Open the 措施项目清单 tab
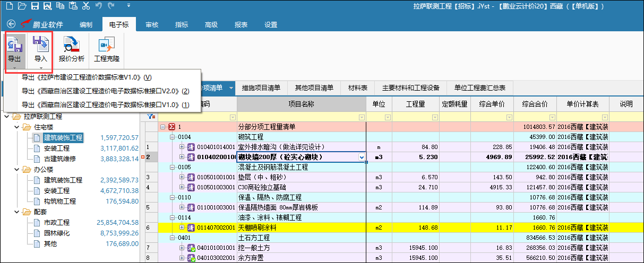Viewport: 644px width, 263px height. click(261, 87)
